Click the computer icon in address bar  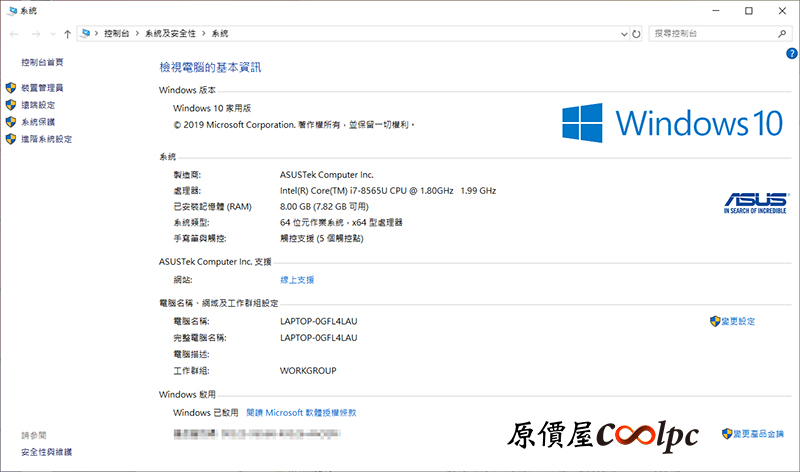[x=86, y=33]
